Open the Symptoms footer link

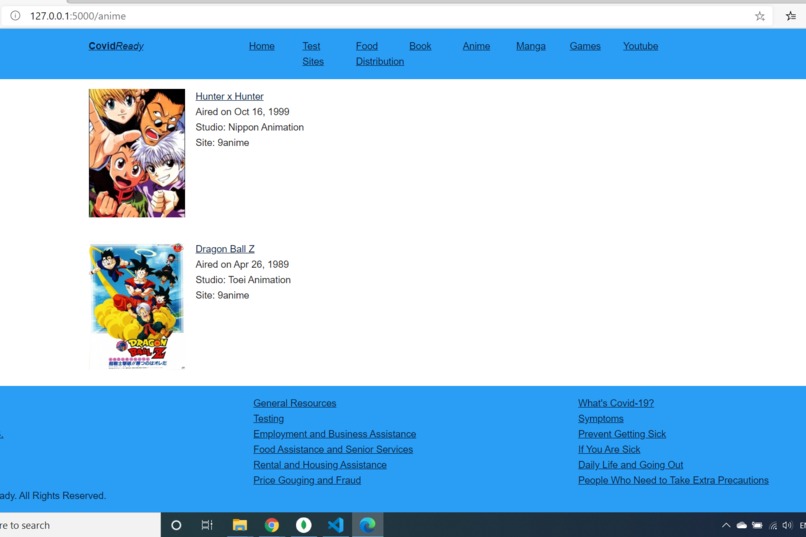point(600,418)
